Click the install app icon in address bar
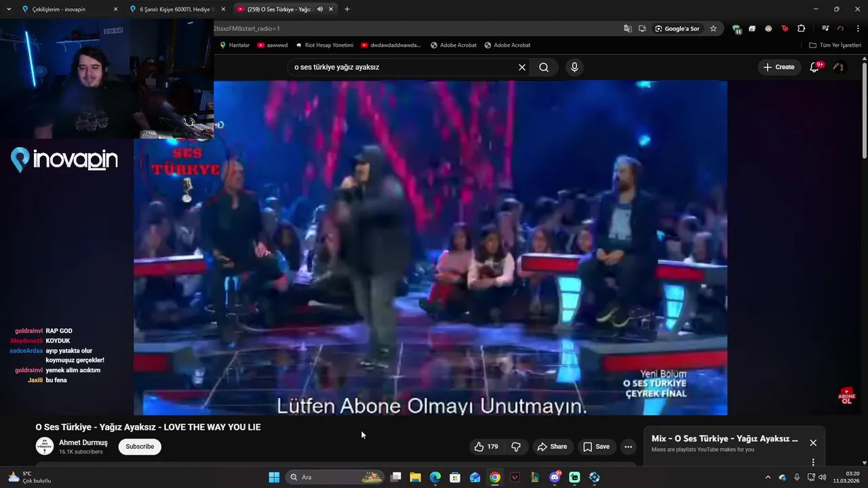868x488 pixels. pos(642,28)
